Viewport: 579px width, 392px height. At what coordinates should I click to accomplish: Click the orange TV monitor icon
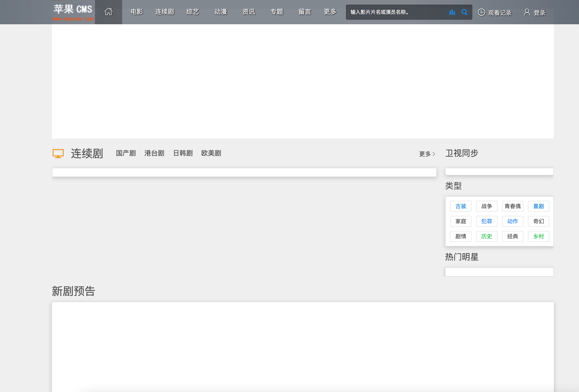point(58,154)
